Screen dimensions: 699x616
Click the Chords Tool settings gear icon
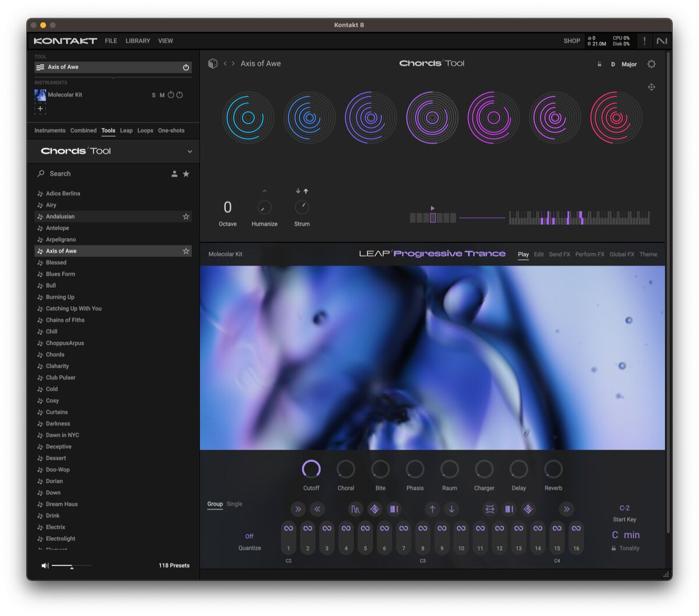click(651, 64)
